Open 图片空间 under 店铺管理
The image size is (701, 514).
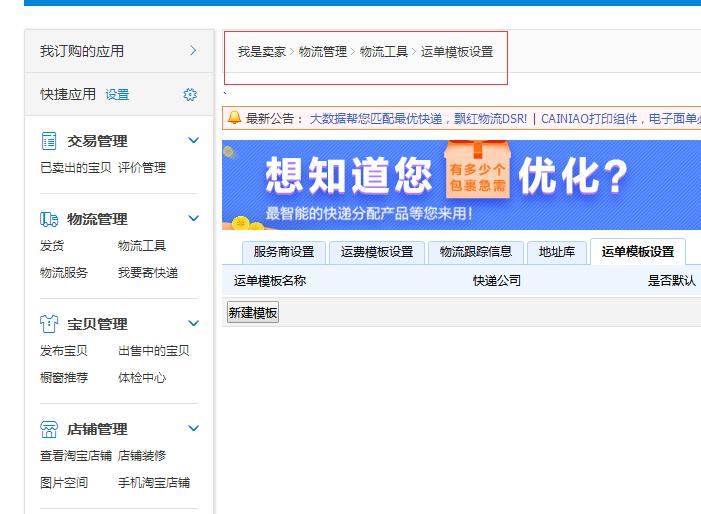[x=64, y=483]
